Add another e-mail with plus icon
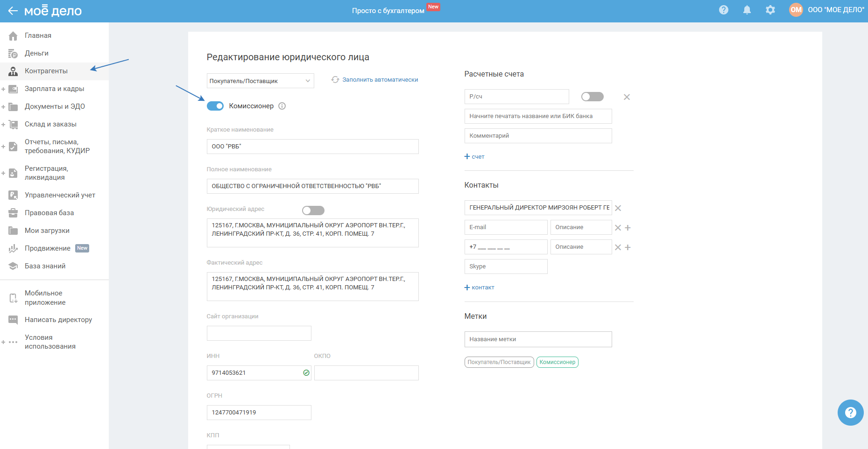 (x=628, y=228)
